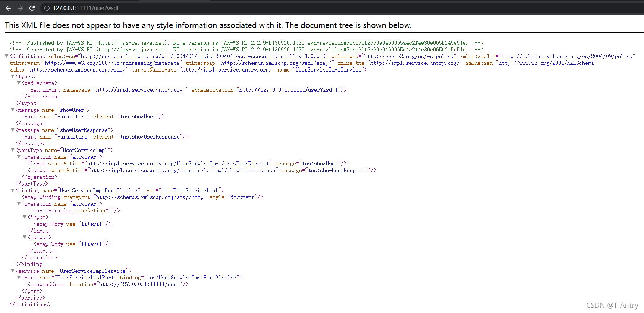The height and width of the screenshot is (313, 644).
Task: Collapse the binding UserServiceImplPortBinding node
Action: click(13, 190)
